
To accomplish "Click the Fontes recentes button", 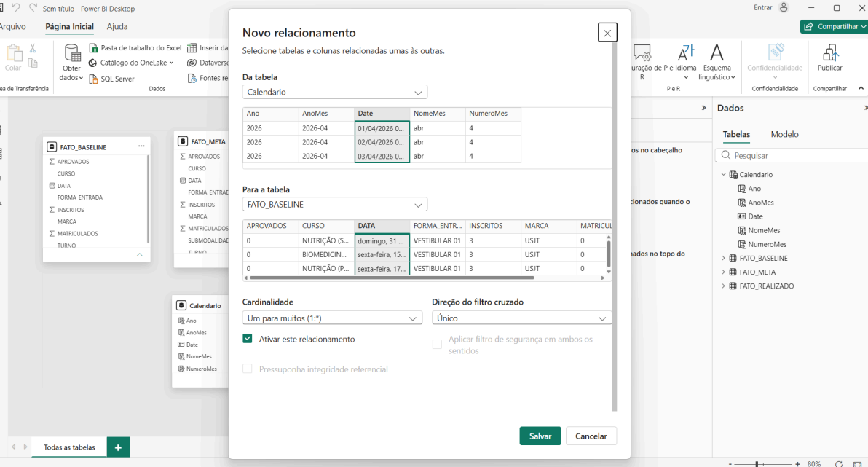I will coord(208,78).
